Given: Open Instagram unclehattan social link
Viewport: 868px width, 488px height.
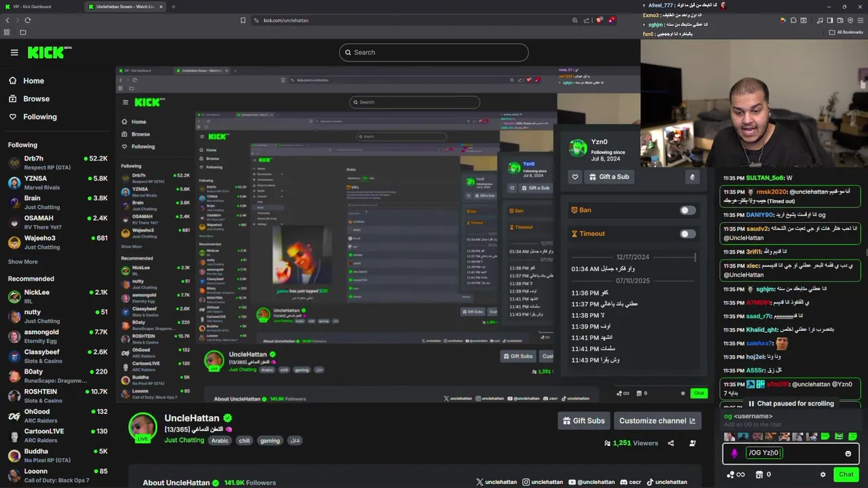Looking at the screenshot, I should (542, 482).
